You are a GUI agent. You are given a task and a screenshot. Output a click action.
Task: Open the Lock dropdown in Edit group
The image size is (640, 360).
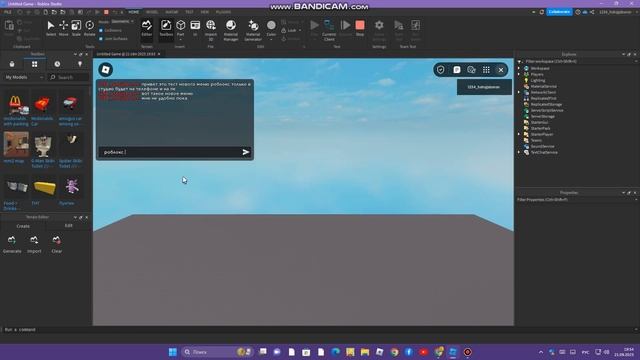point(291,31)
